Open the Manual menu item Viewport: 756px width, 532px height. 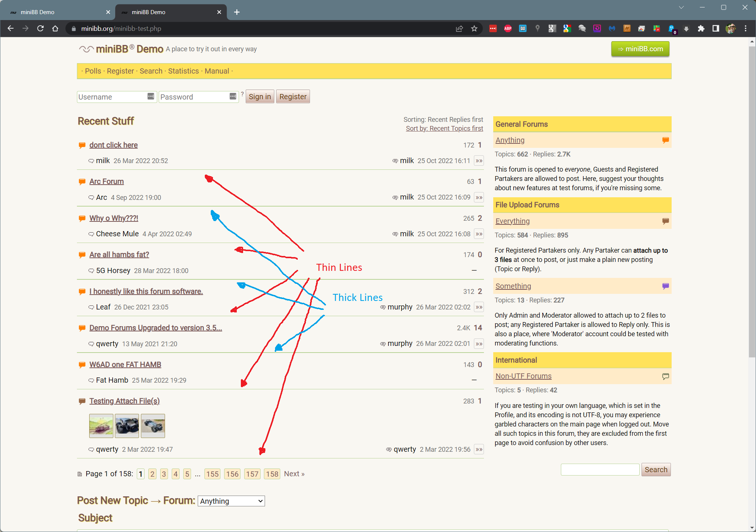(x=217, y=71)
